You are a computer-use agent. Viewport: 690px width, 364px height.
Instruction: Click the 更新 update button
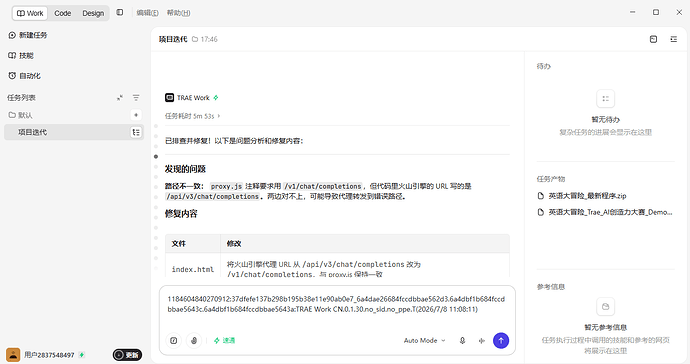tap(127, 355)
